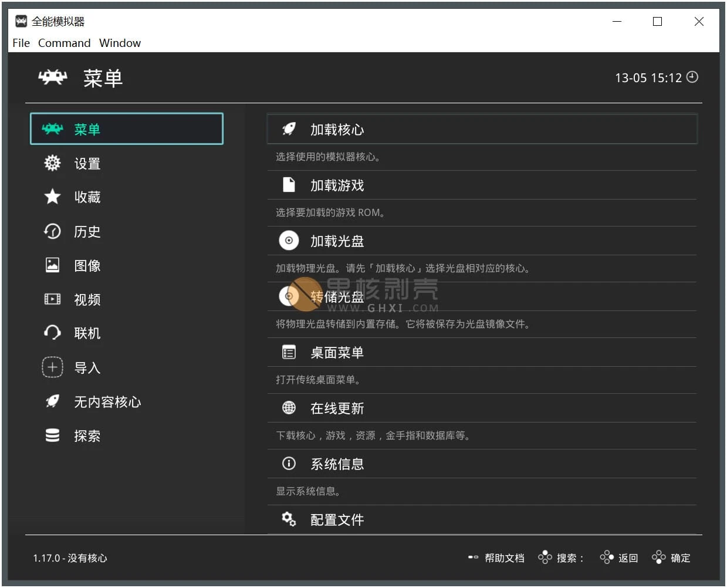Image resolution: width=727 pixels, height=588 pixels.
Task: Go to the 图像 sidebar label
Action: 87,265
